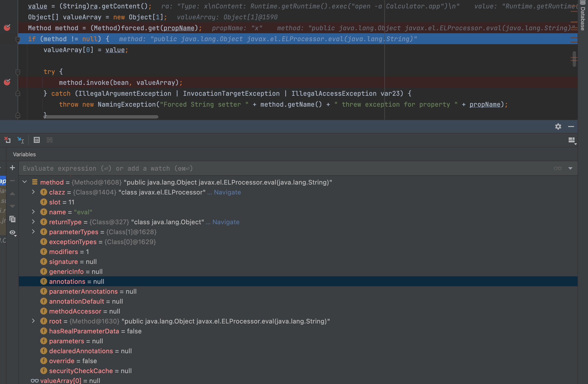Expand the name field
588x384 pixels.
tap(33, 212)
